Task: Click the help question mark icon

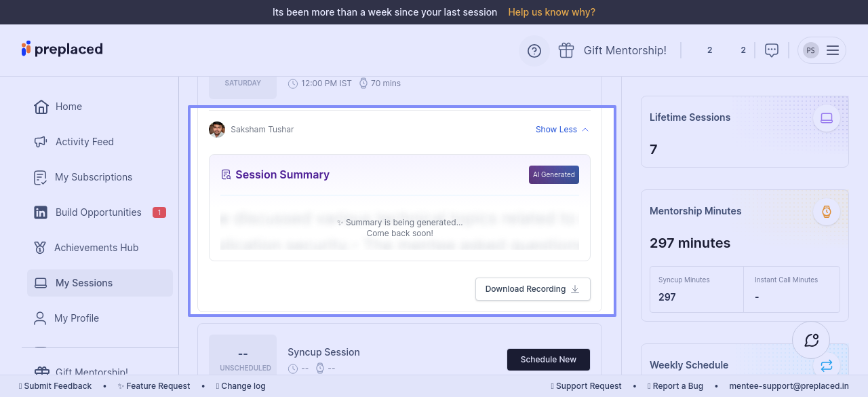Action: click(534, 51)
